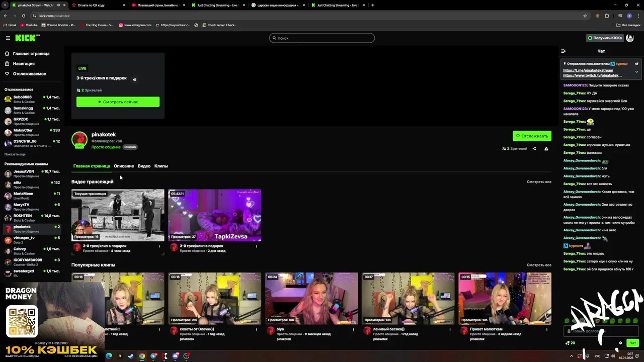Click Смотреть все for Видео трансляций
This screenshot has width=644, height=362.
[x=539, y=182]
